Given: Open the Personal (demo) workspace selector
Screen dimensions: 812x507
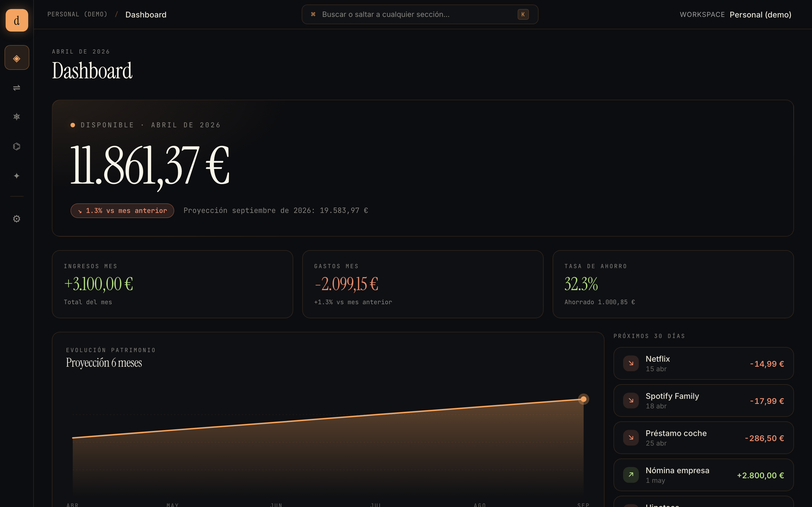Looking at the screenshot, I should [760, 14].
